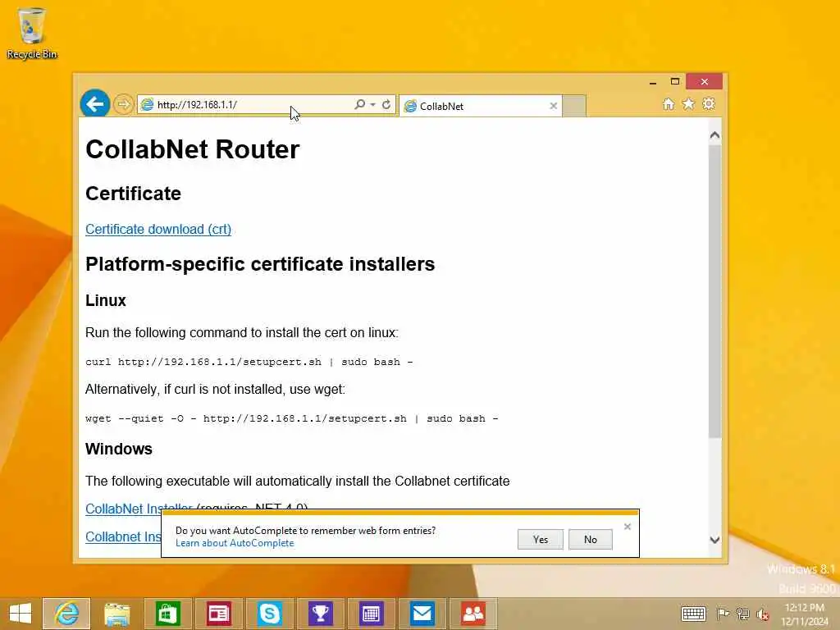This screenshot has height=630, width=840.
Task: Open the Windows Store taskbar icon
Action: coord(167,614)
